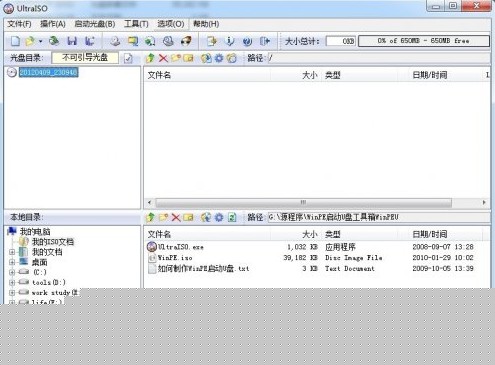The width and height of the screenshot is (495, 365).
Task: Click the green Up arrow in disc toolbar
Action: tap(150, 58)
